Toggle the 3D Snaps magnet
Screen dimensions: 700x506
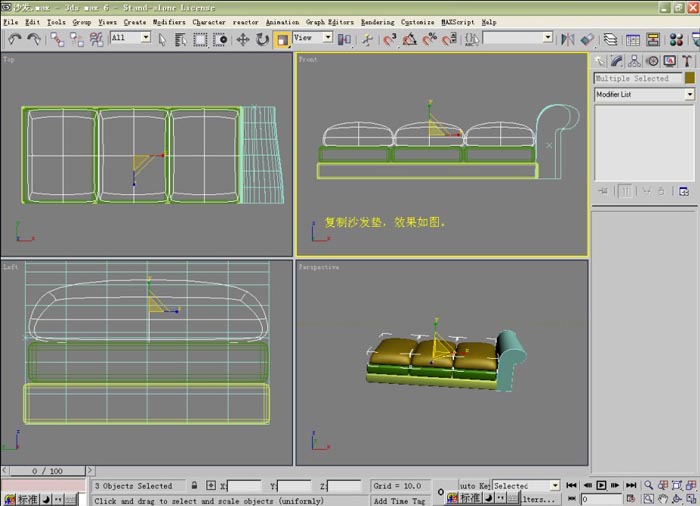click(390, 40)
